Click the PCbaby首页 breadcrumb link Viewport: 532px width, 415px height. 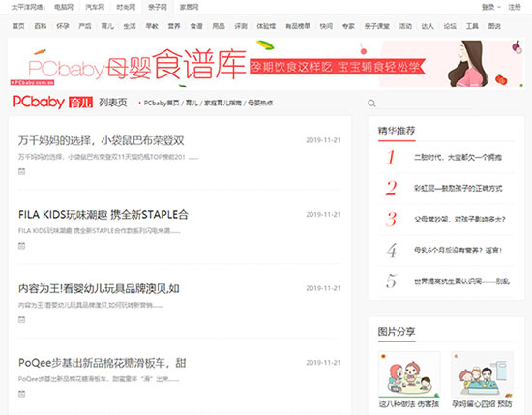coord(162,103)
